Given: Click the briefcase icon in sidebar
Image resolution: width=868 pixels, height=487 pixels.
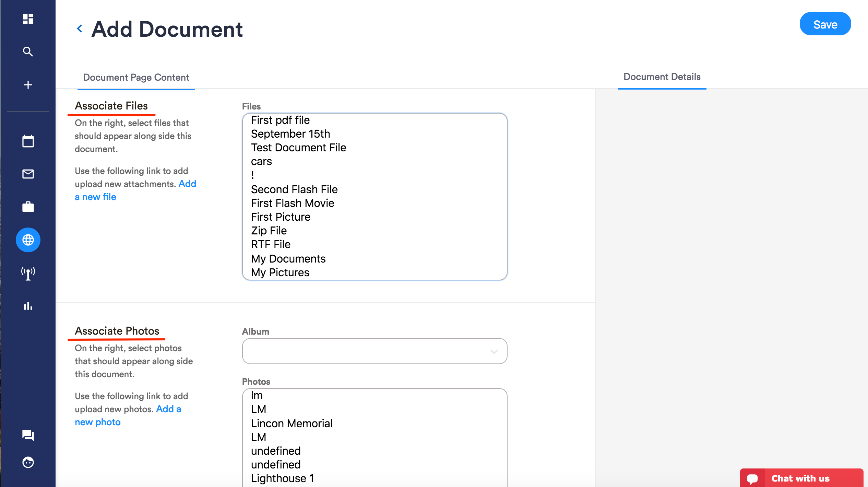Looking at the screenshot, I should coord(28,207).
